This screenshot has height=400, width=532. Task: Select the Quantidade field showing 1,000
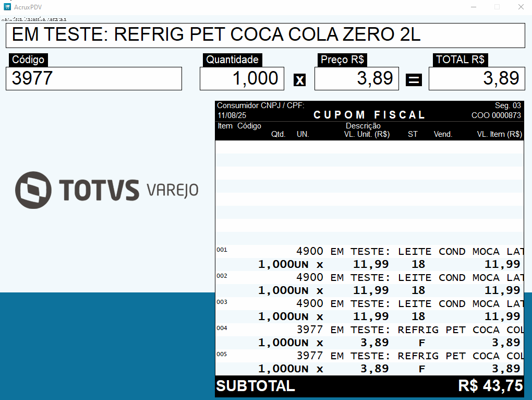click(x=242, y=78)
